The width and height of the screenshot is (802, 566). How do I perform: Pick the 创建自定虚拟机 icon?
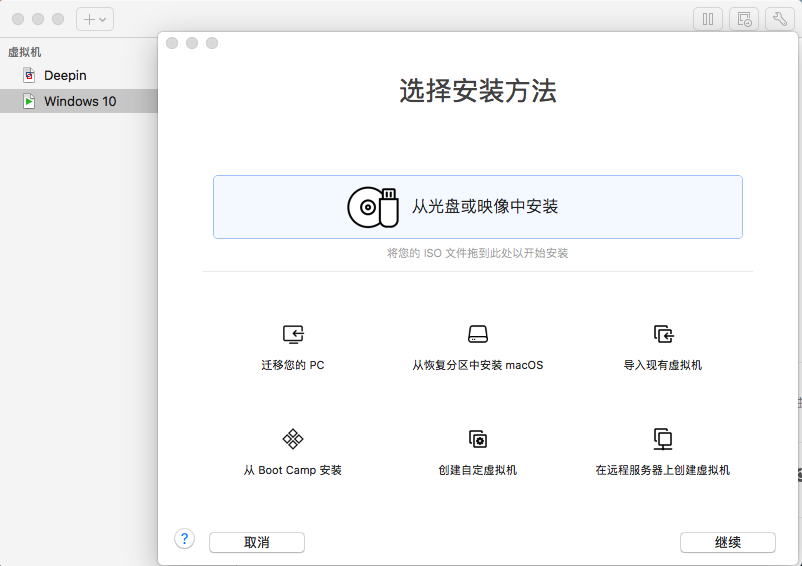coord(478,439)
